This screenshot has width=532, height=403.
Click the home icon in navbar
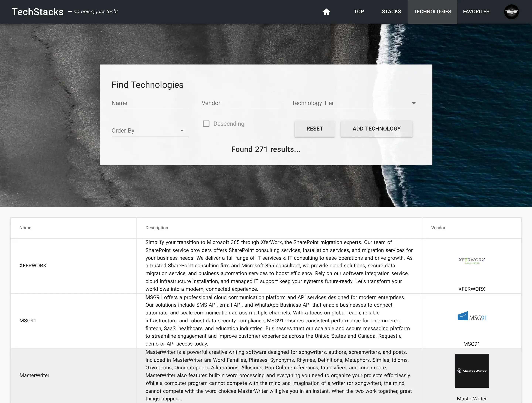326,12
